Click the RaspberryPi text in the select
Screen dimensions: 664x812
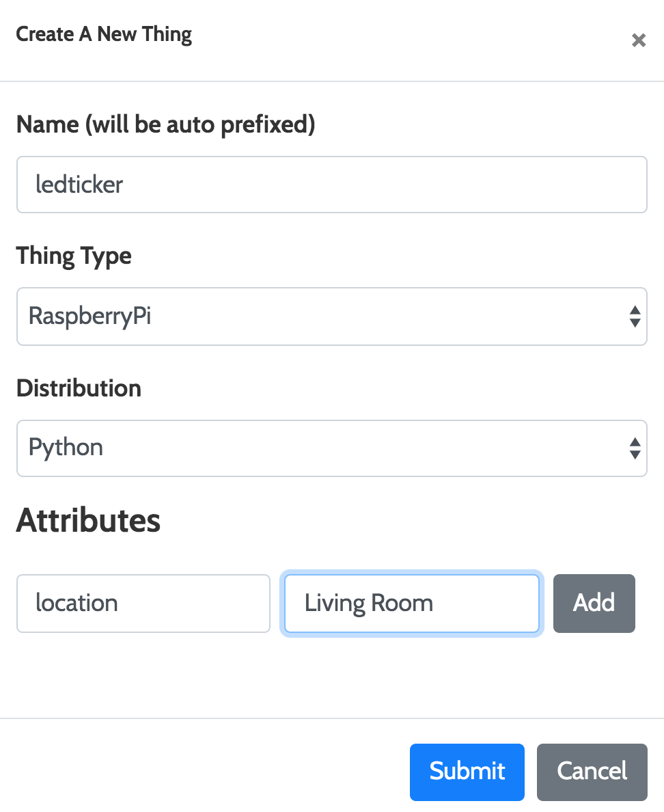tap(89, 316)
